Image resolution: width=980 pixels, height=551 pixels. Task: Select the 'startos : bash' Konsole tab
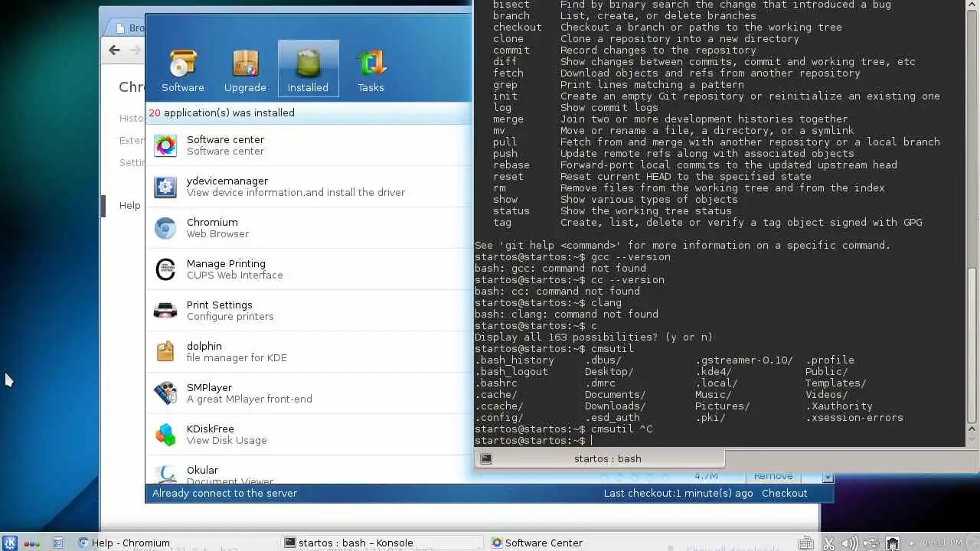point(599,458)
